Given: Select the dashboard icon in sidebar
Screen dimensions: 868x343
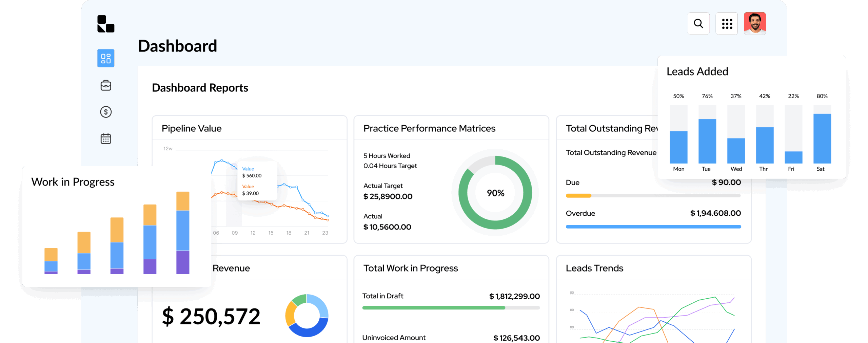Looking at the screenshot, I should pos(106,58).
